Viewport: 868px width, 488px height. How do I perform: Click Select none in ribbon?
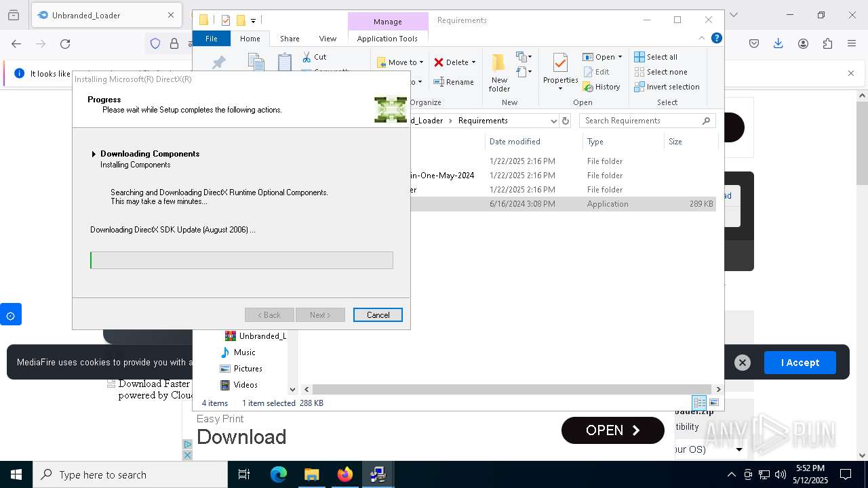660,72
